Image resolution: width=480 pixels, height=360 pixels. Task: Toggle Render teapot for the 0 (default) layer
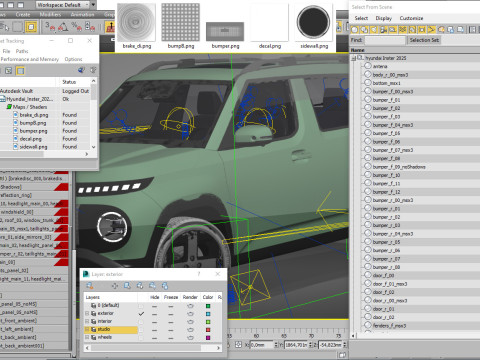click(x=190, y=306)
